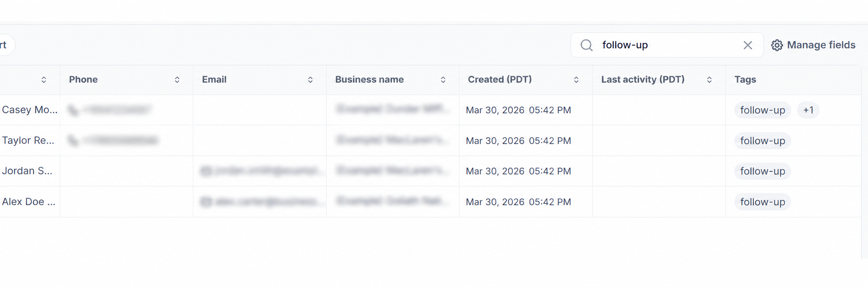Click the business name in Casey's row
868x289 pixels.
pyautogui.click(x=393, y=109)
